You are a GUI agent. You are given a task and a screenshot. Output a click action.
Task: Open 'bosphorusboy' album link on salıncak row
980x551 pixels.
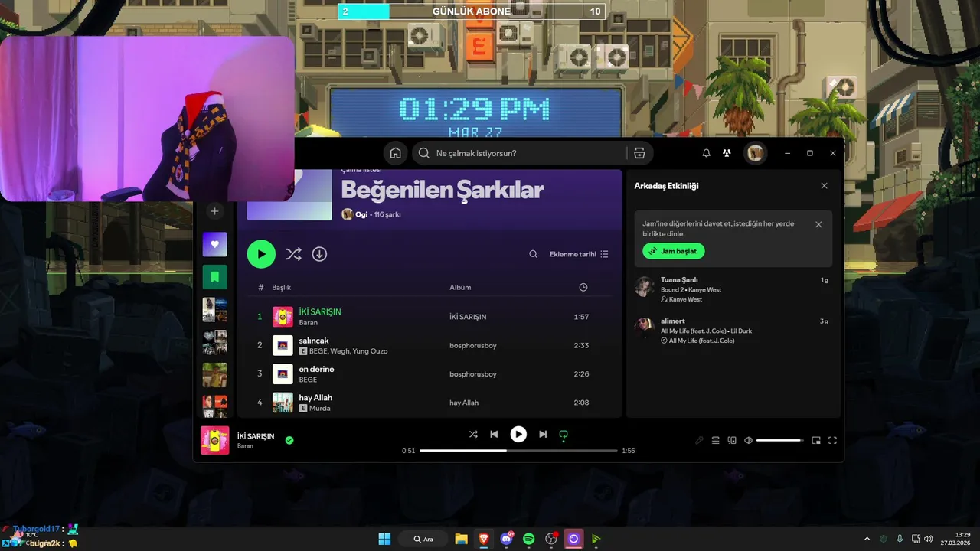pyautogui.click(x=473, y=345)
